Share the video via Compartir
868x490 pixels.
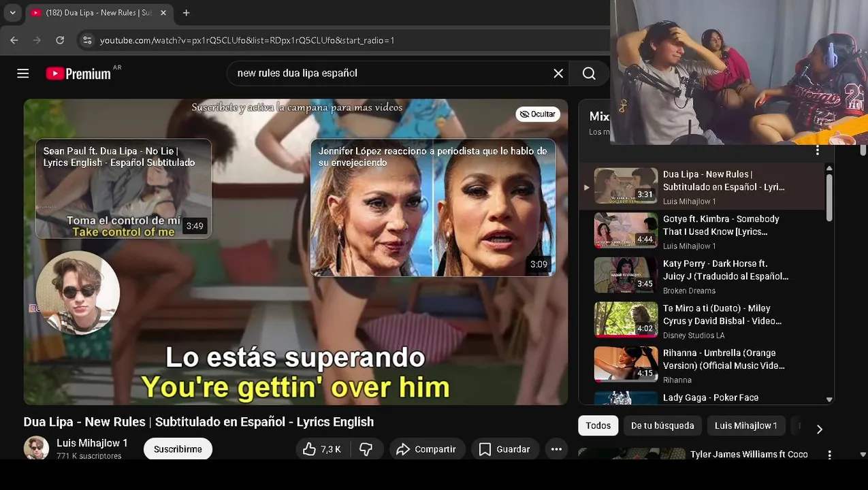426,449
